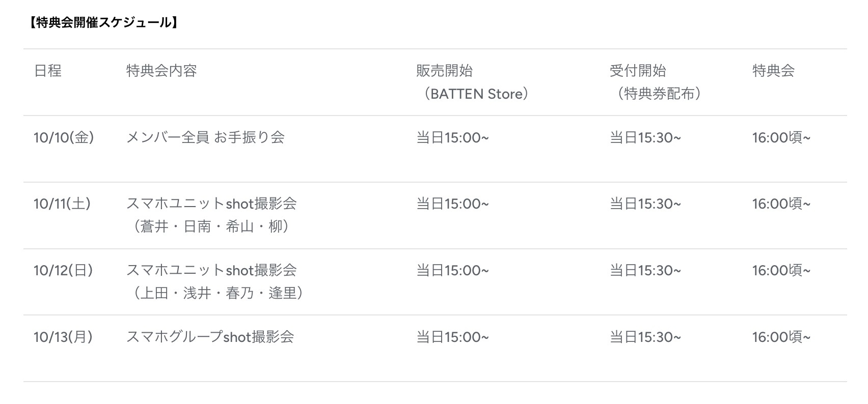Screen dimensions: 868x404
Task: Click the メンバー全員 お手振り会 event text
Action: [x=205, y=137]
